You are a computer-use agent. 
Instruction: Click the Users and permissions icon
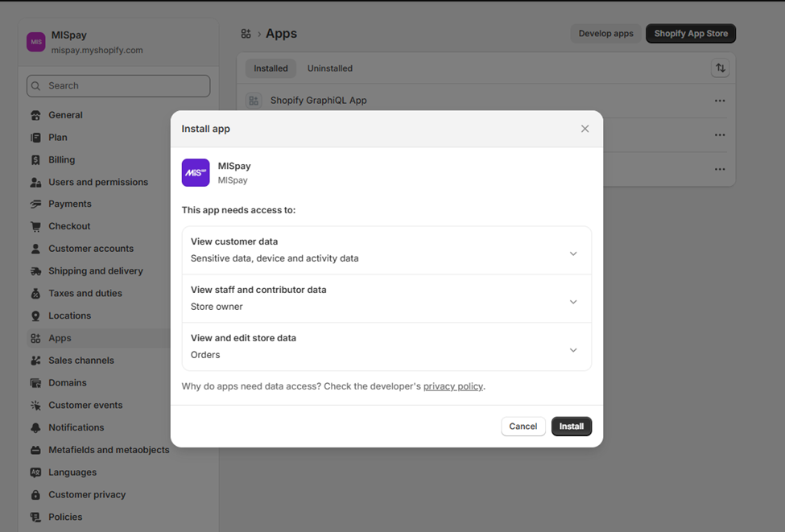click(35, 182)
